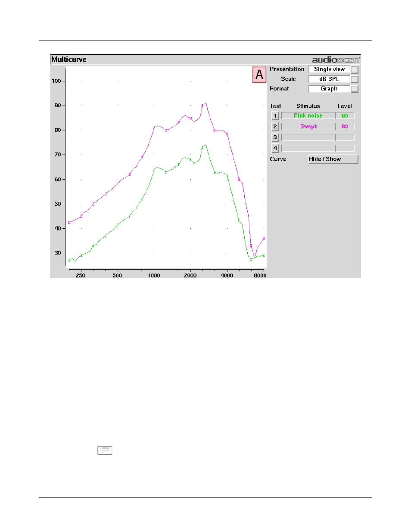
Task: Select test button 1
Action: coord(275,115)
